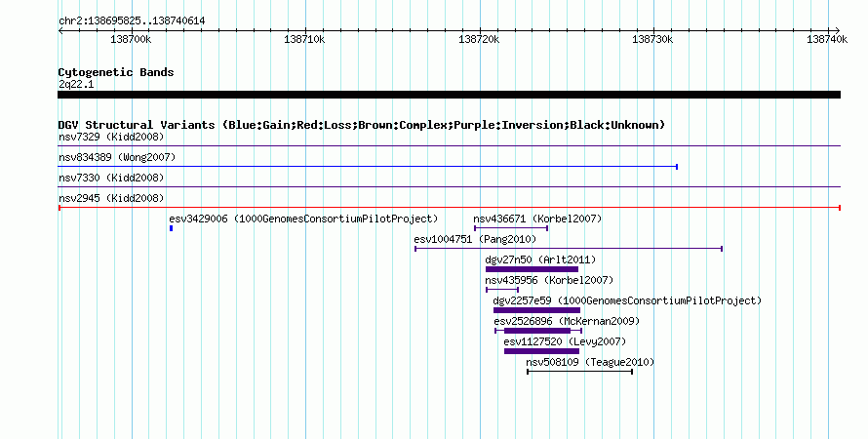Select the esv2526896 (McKernan2009) label
The height and width of the screenshot is (439, 868).
(x=567, y=321)
